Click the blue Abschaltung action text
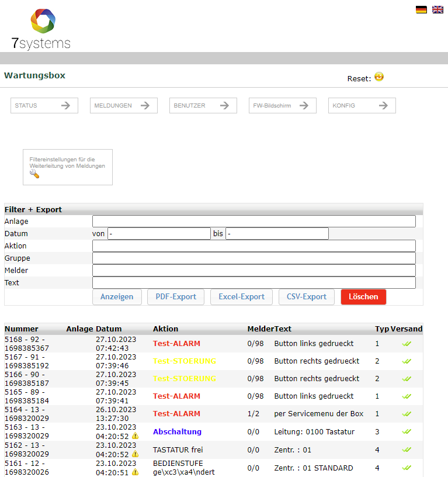Image resolution: width=448 pixels, height=477 pixels. pos(177,431)
